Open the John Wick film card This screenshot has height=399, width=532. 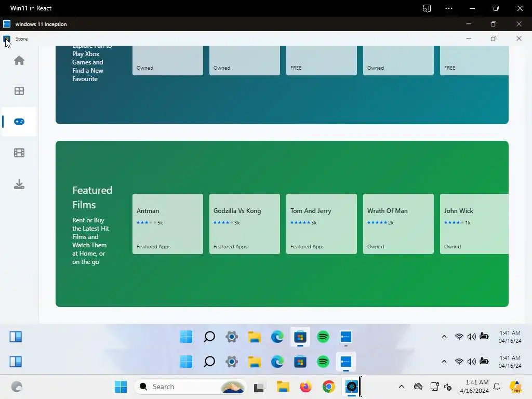[x=474, y=224]
